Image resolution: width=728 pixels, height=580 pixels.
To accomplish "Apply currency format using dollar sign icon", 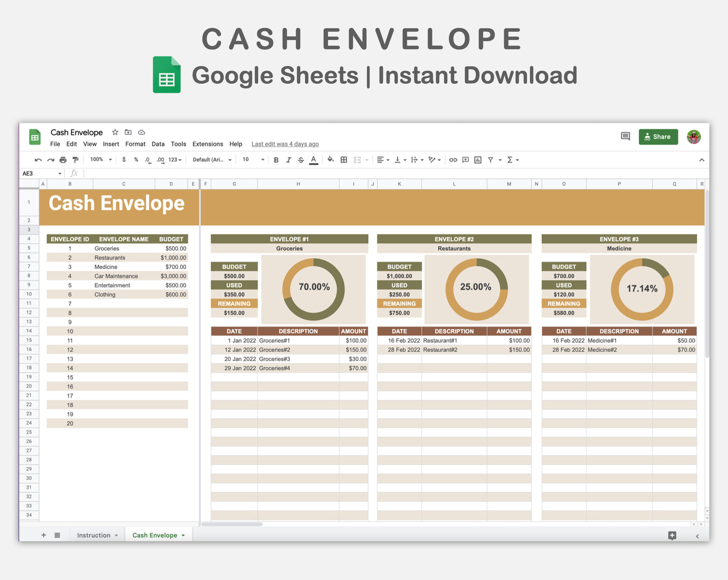I will coord(124,160).
